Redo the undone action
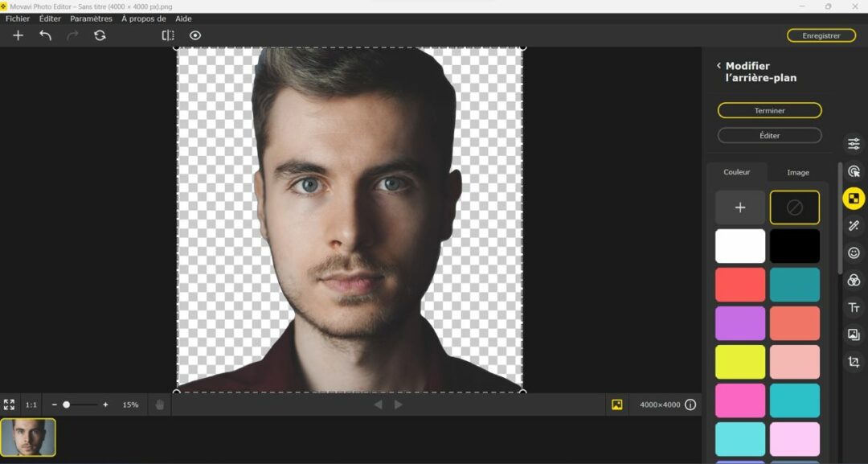 [x=73, y=35]
